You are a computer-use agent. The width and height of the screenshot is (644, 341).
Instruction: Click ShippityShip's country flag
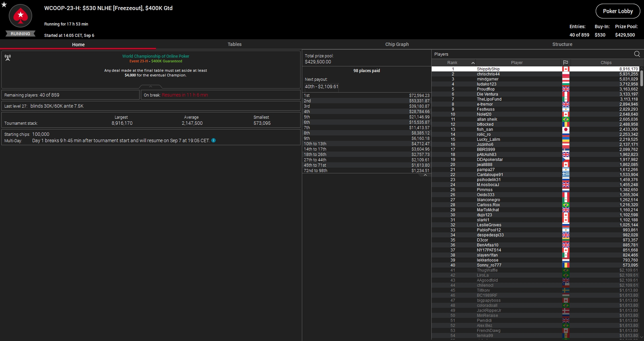click(566, 69)
